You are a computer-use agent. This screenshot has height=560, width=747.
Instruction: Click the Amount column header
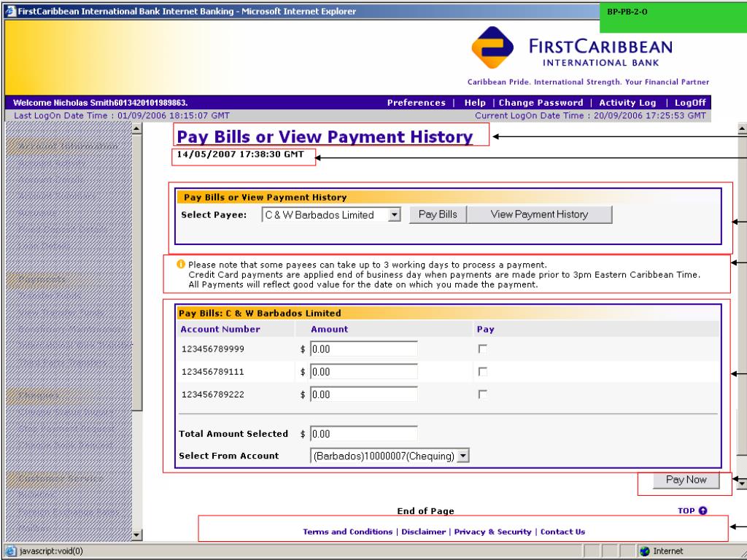[x=329, y=329]
